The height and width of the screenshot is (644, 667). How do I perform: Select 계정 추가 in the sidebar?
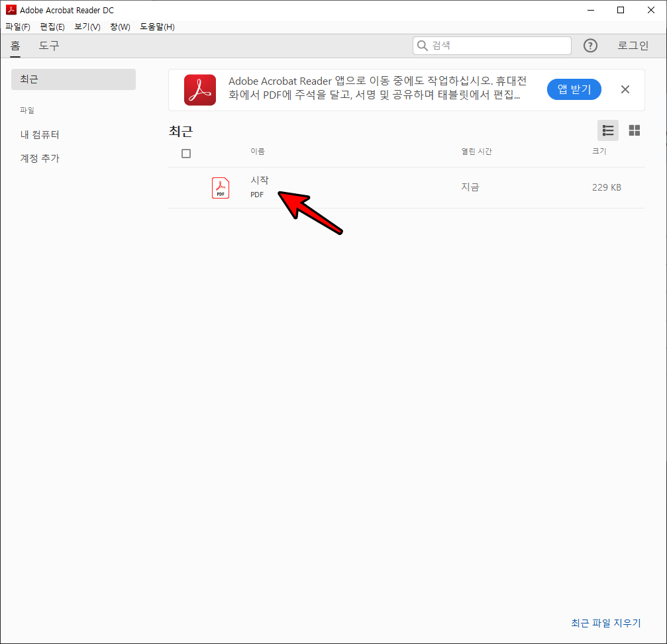[x=40, y=158]
